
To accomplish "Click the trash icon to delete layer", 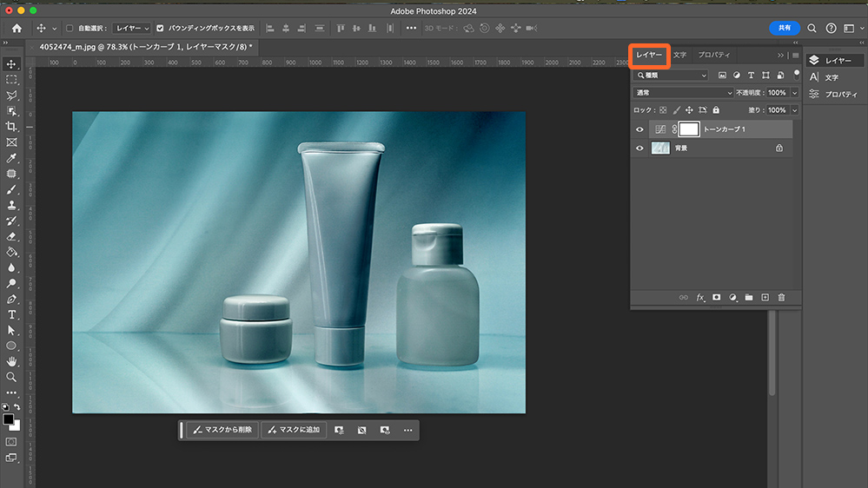I will (781, 297).
